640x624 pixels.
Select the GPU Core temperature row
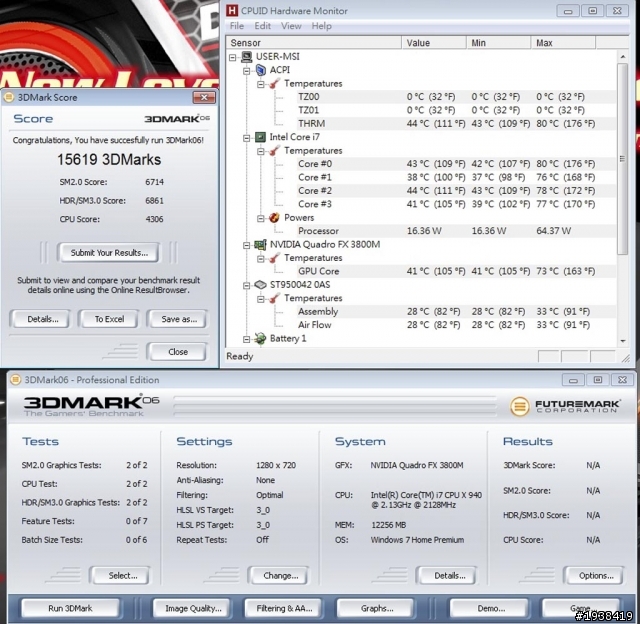457,271
